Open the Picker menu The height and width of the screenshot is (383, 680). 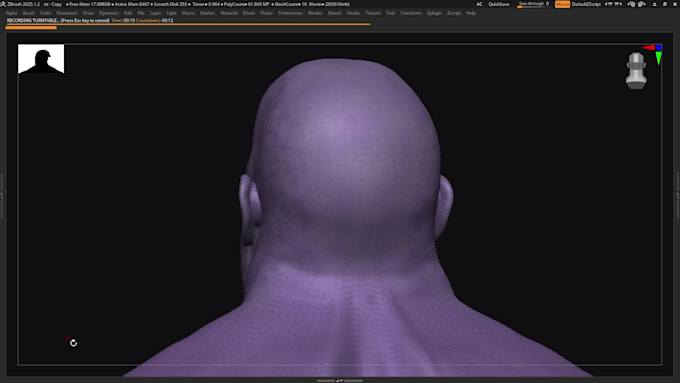point(266,13)
